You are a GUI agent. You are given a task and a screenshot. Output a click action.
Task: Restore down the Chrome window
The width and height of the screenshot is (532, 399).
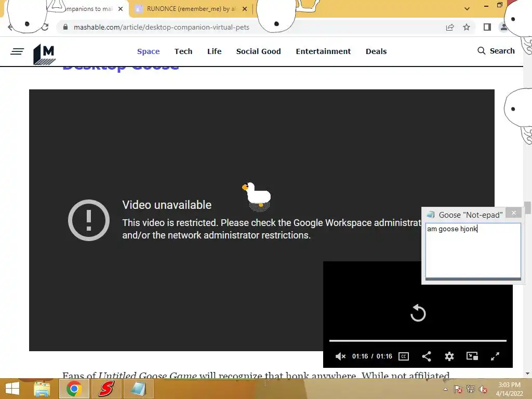pos(499,5)
